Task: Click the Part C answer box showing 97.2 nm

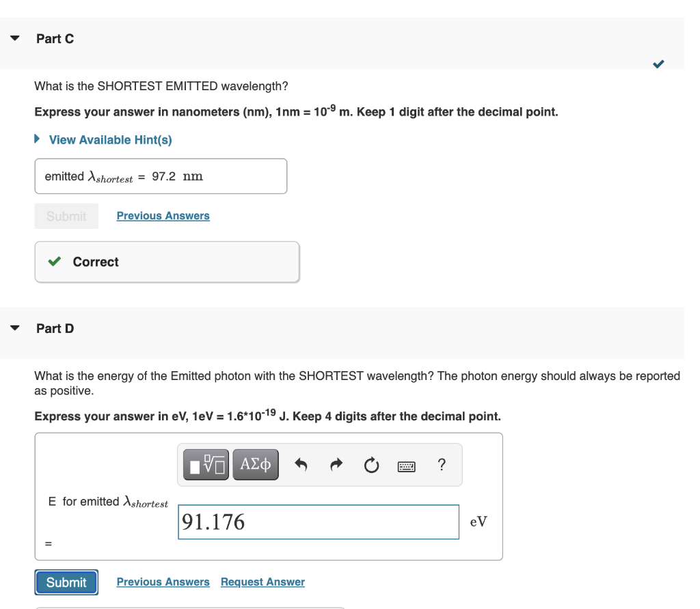Action: coord(161,176)
